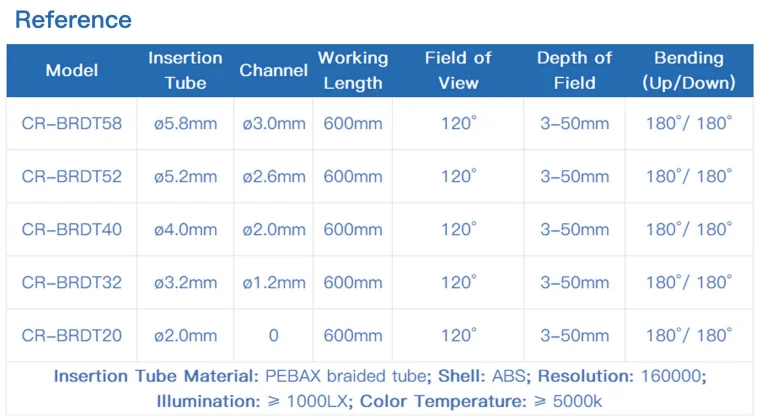Click the Insertion Tube column header

pos(186,71)
